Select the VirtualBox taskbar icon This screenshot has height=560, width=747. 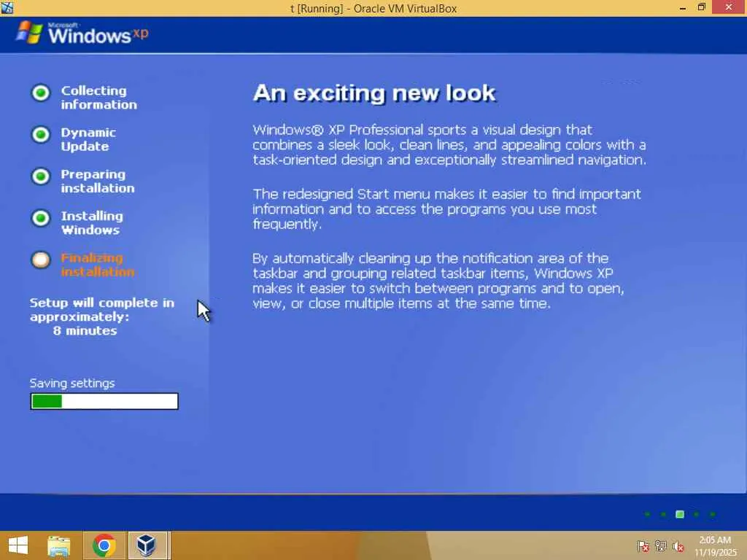146,545
